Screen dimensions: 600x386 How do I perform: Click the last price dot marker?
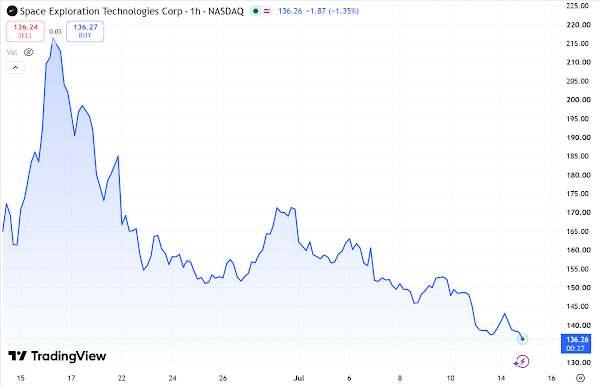[x=522, y=339]
